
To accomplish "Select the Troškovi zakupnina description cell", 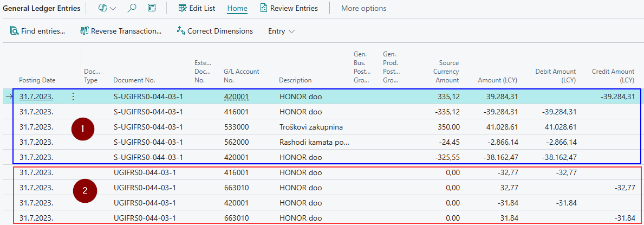I will tap(311, 127).
